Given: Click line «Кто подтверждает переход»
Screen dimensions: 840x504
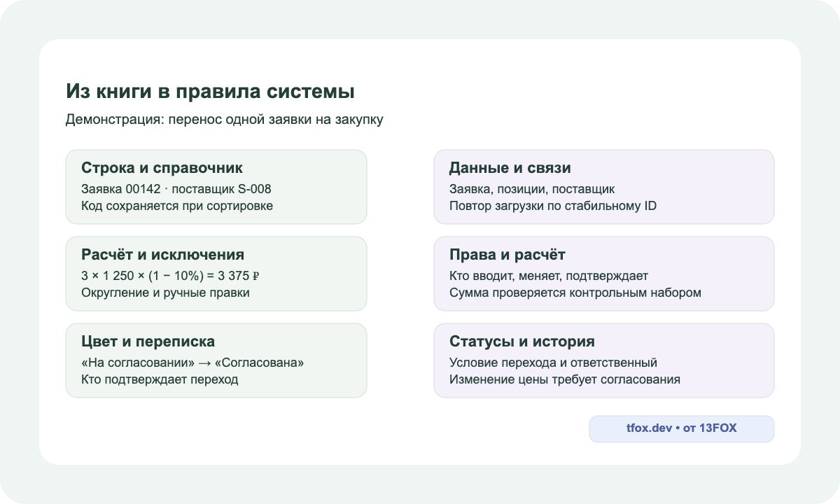Looking at the screenshot, I should pyautogui.click(x=160, y=379).
